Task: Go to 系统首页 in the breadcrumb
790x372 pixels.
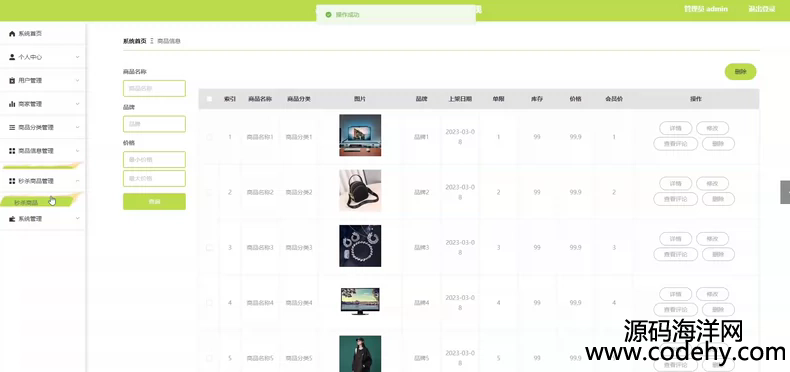Action: pos(135,41)
